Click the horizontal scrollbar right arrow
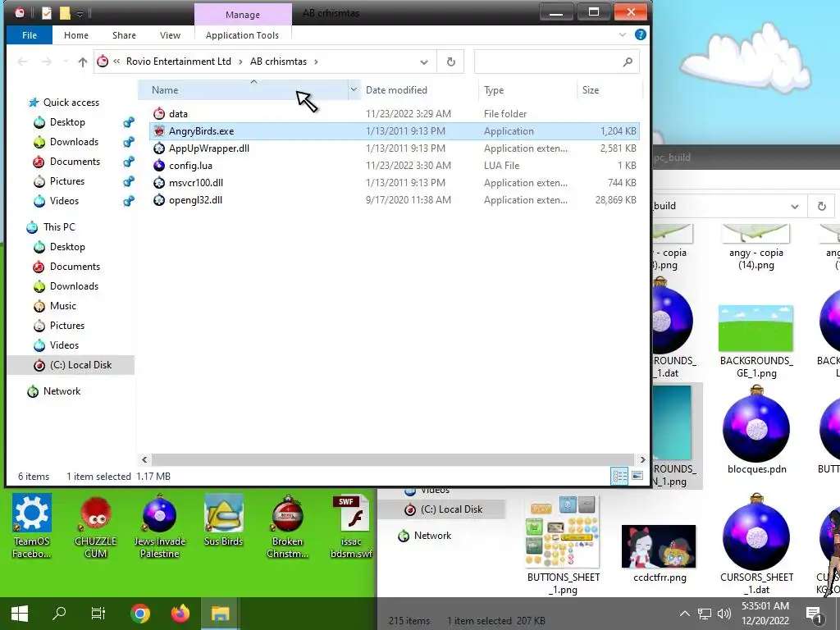 coord(643,459)
